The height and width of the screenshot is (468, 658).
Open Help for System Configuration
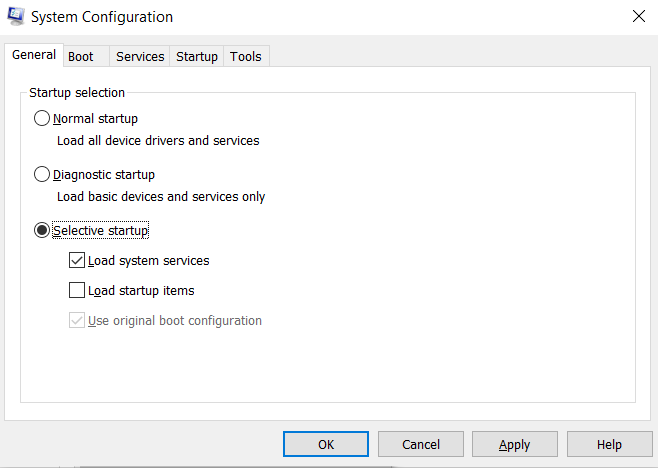pyautogui.click(x=610, y=444)
